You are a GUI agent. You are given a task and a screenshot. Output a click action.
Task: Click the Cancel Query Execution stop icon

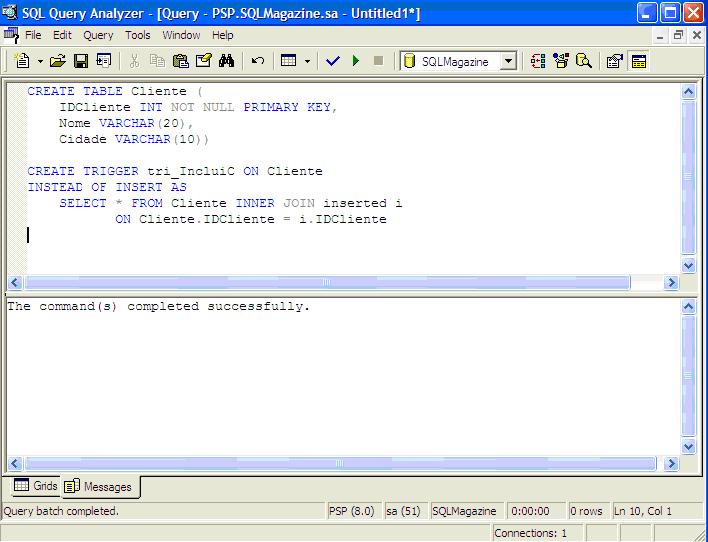click(x=378, y=61)
